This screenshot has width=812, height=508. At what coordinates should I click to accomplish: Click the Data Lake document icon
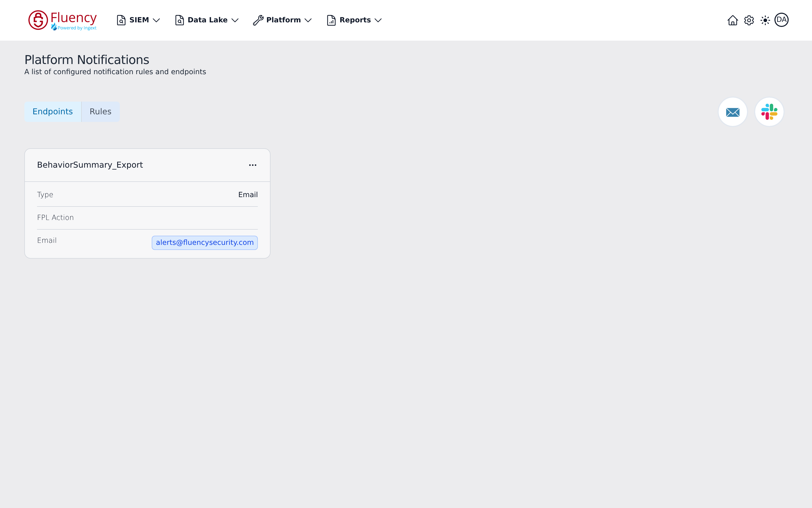pyautogui.click(x=179, y=20)
